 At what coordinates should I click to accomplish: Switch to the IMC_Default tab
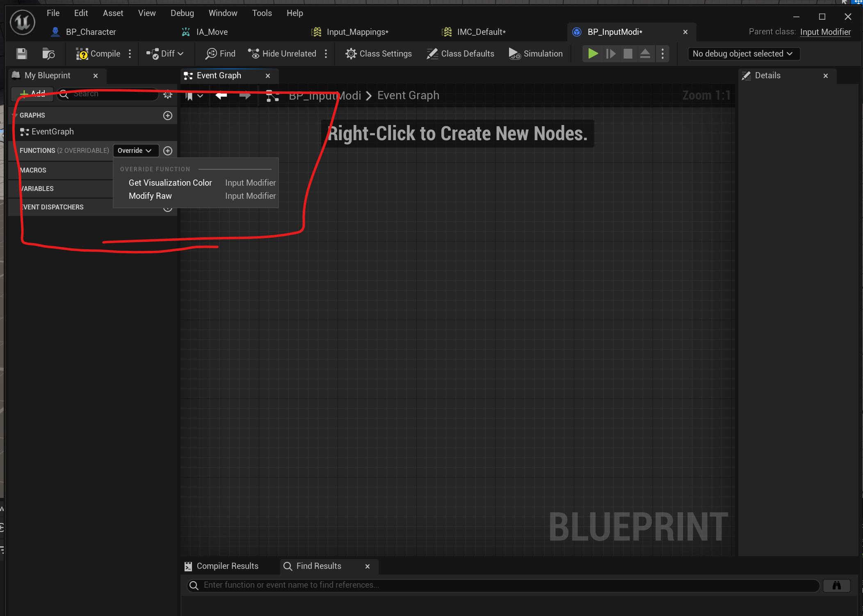tap(481, 32)
